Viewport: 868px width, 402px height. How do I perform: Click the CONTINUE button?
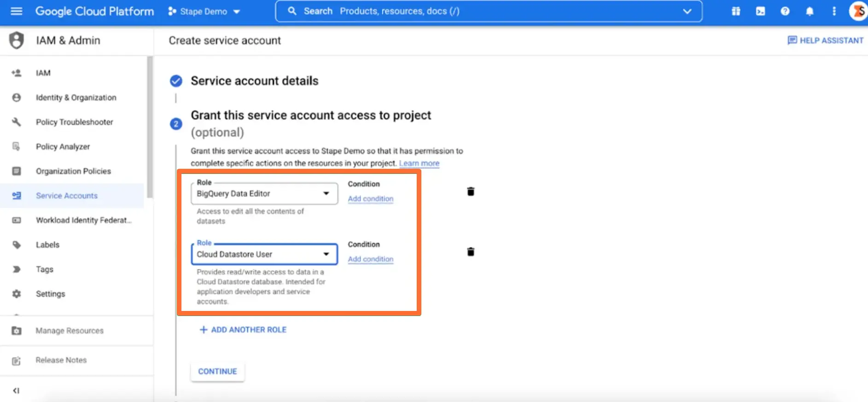(x=217, y=371)
